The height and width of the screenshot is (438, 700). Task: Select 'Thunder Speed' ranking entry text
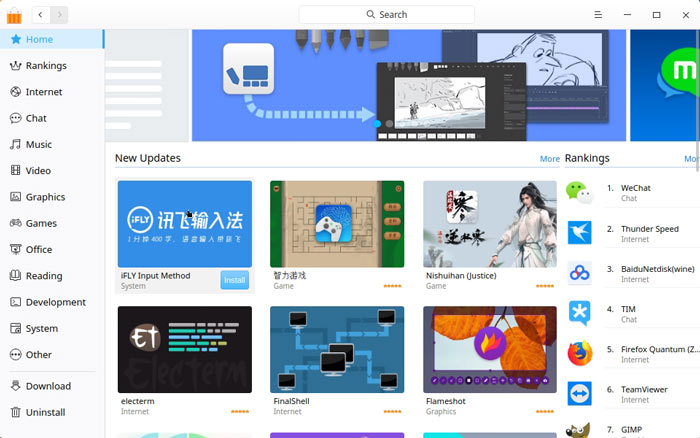click(x=650, y=229)
